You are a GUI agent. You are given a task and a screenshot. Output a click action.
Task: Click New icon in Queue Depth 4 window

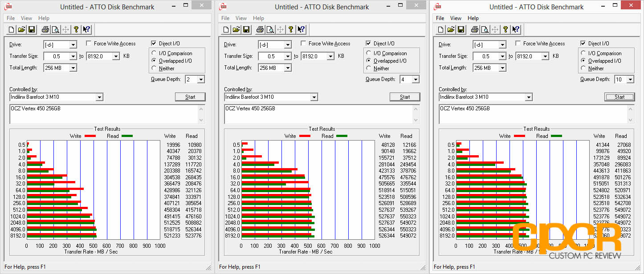click(226, 29)
